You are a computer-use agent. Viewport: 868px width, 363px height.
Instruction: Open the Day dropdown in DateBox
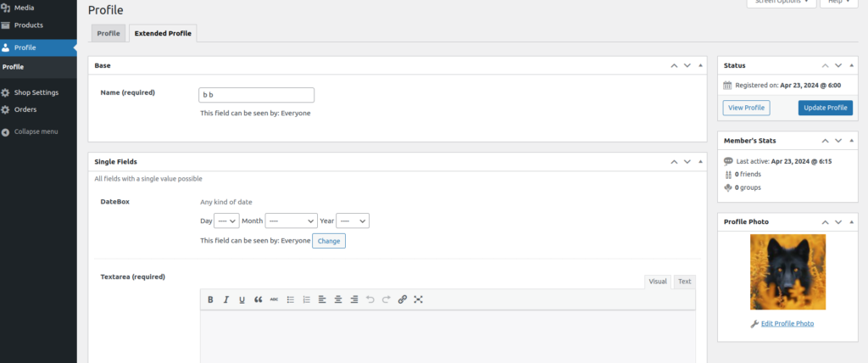point(226,221)
